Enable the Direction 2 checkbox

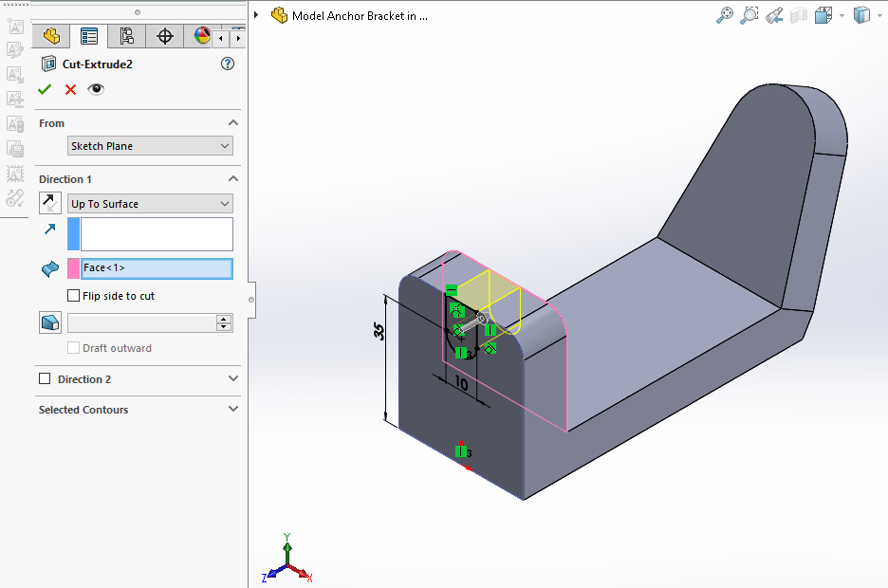coord(45,379)
